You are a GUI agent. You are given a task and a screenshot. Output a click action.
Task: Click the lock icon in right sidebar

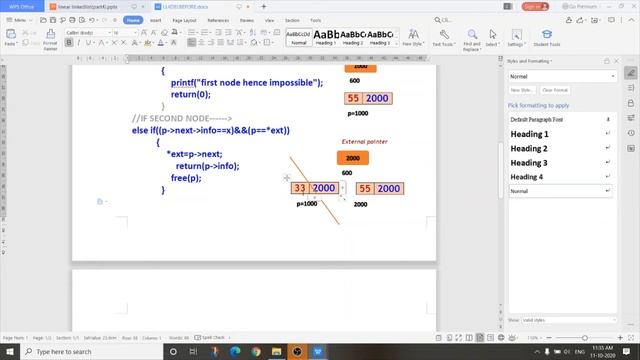click(631, 103)
